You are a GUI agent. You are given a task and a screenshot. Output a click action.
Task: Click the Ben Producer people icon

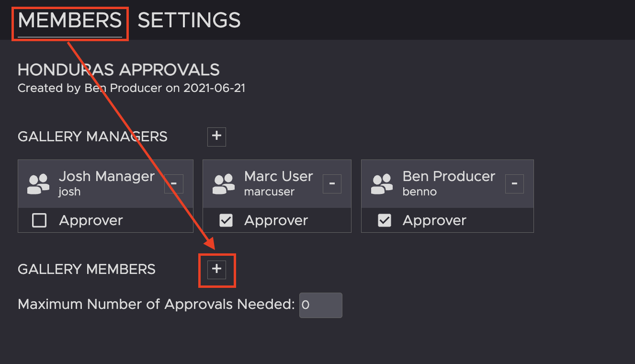(382, 184)
